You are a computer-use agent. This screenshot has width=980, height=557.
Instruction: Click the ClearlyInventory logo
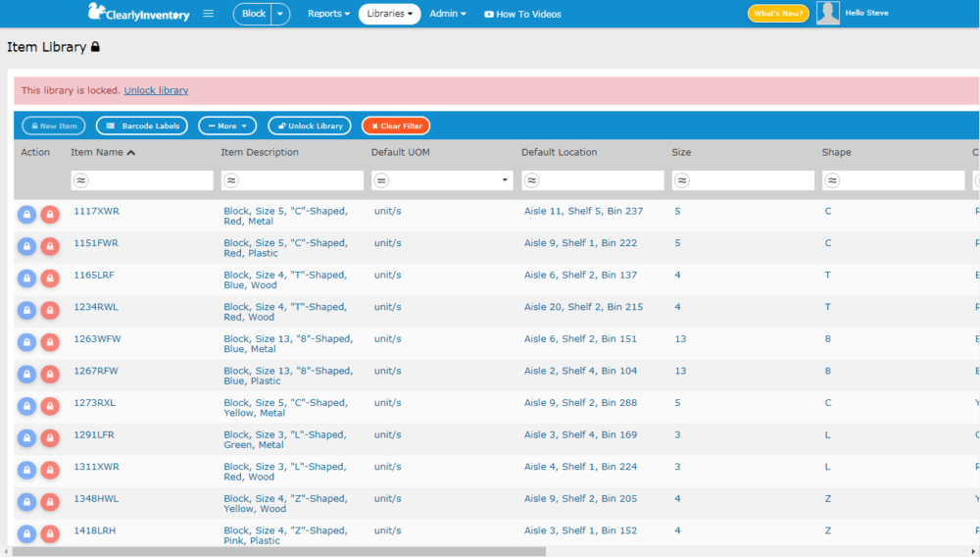click(x=138, y=13)
